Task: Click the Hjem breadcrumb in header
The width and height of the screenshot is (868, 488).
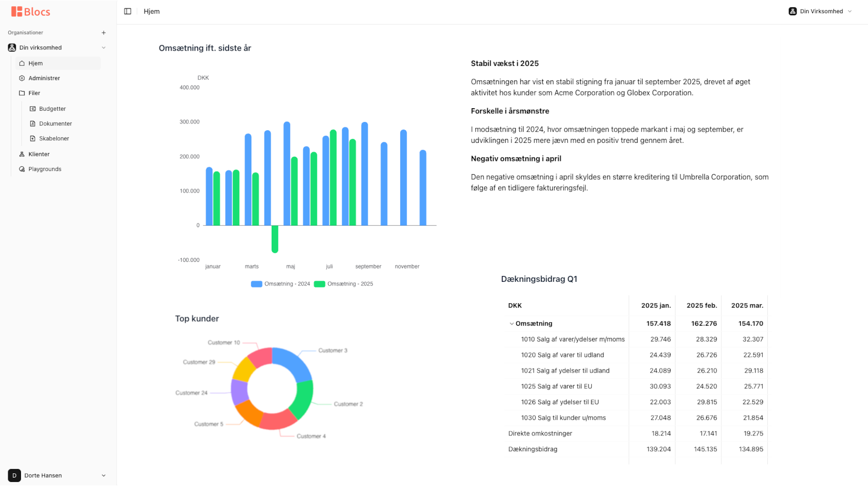Action: tap(152, 11)
